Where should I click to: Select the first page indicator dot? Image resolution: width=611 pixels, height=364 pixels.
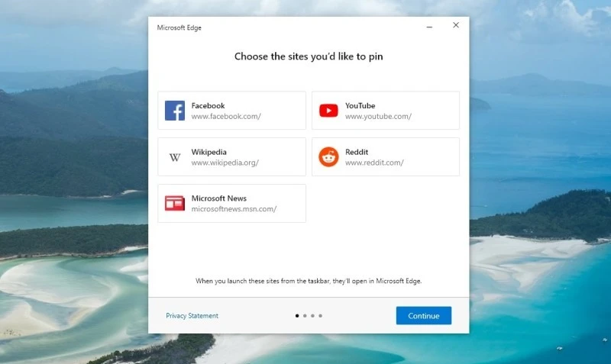(297, 316)
